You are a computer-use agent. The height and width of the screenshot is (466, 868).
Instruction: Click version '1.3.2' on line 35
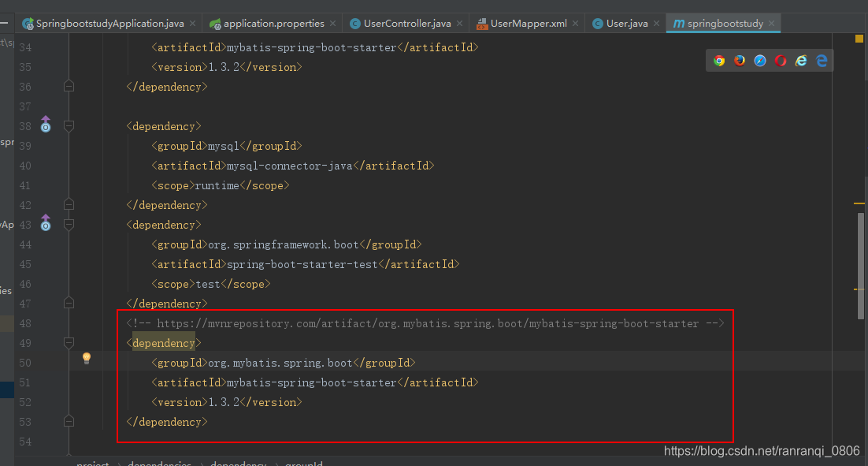pos(224,67)
